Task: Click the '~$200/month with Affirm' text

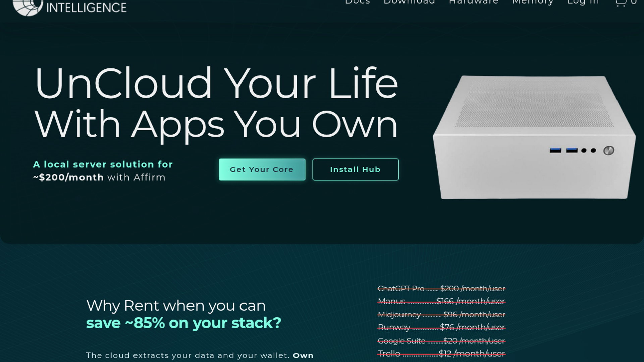Action: pyautogui.click(x=99, y=177)
